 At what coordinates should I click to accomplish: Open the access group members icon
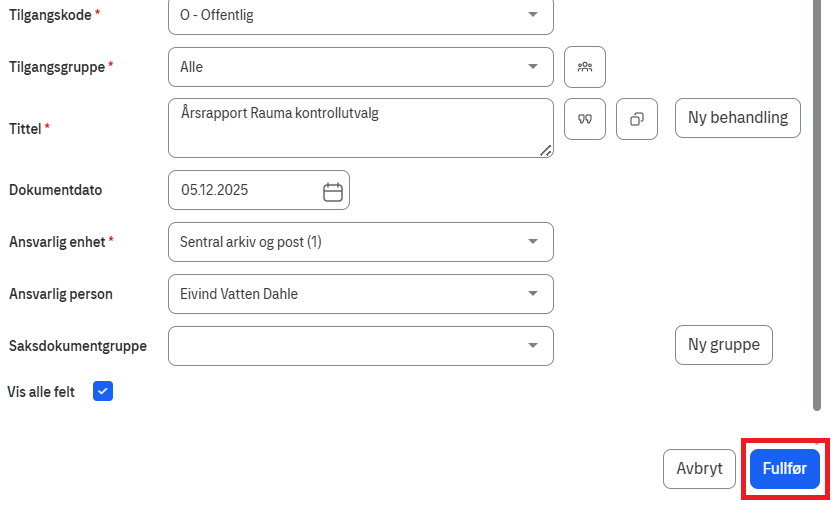[585, 67]
